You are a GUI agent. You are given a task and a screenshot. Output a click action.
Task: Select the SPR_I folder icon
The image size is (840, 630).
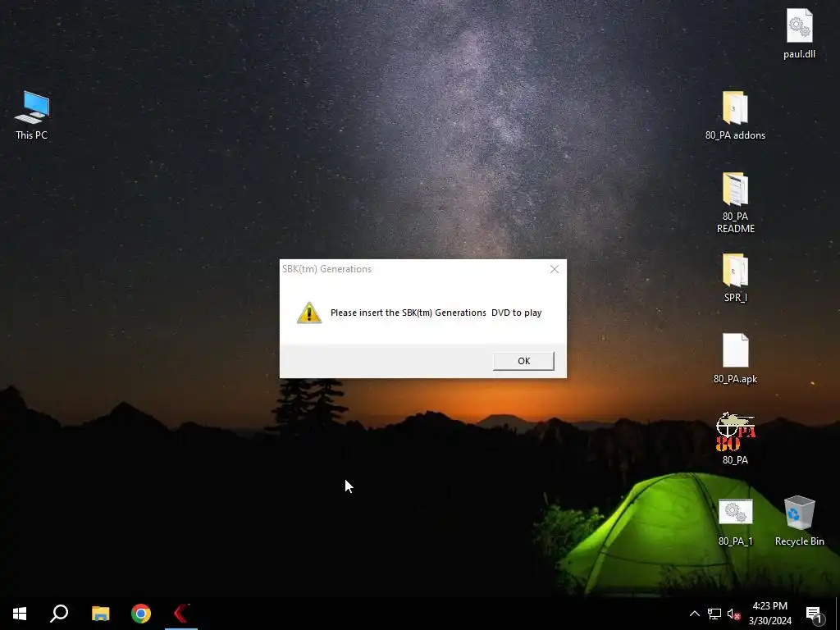pyautogui.click(x=735, y=277)
